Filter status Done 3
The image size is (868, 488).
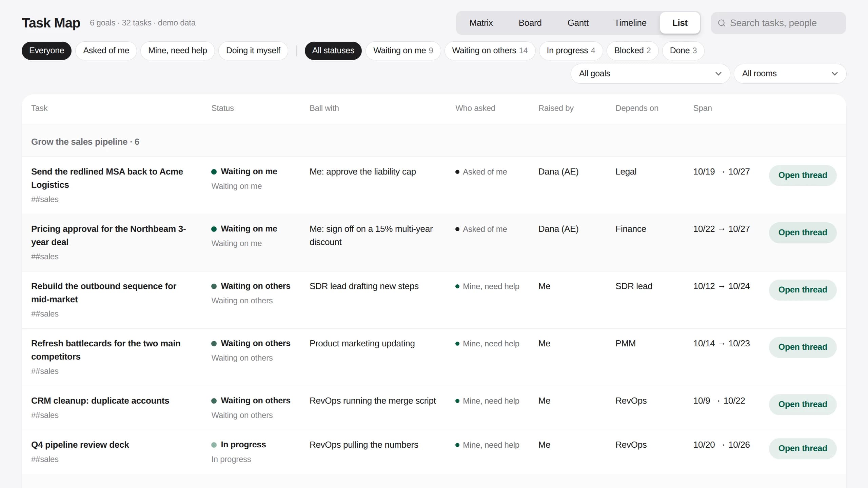coord(683,50)
